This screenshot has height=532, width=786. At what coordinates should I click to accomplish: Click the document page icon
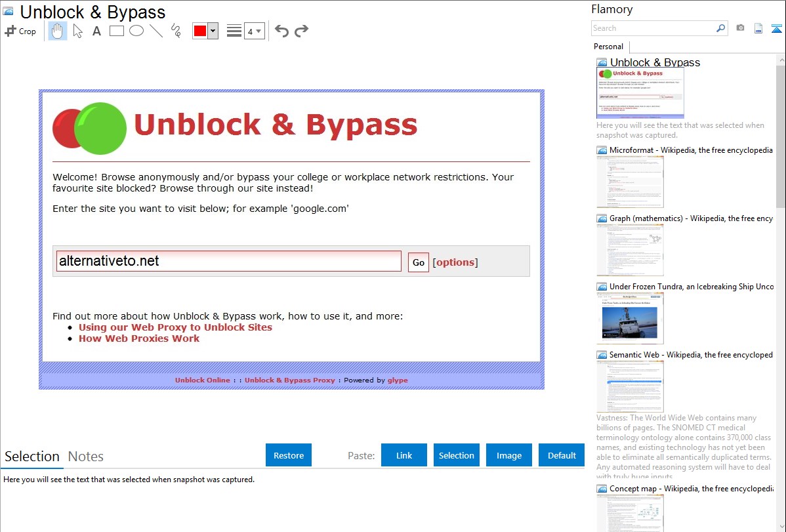(758, 28)
